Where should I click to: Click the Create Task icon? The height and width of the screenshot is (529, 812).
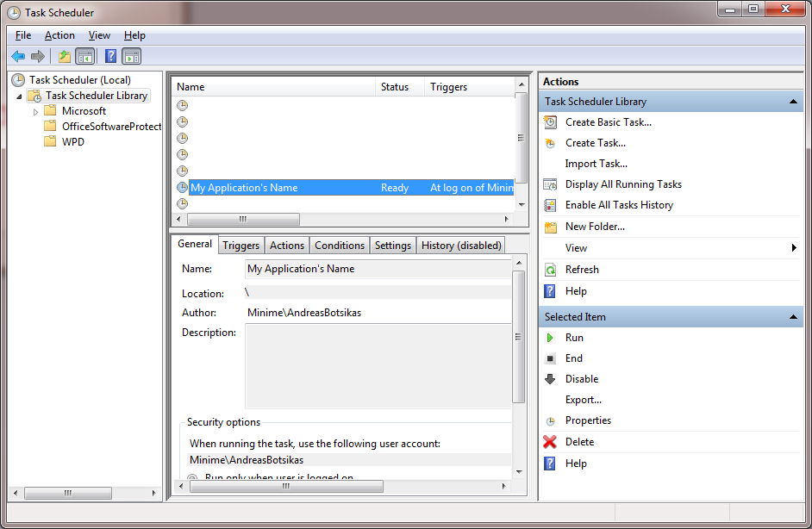(x=550, y=143)
